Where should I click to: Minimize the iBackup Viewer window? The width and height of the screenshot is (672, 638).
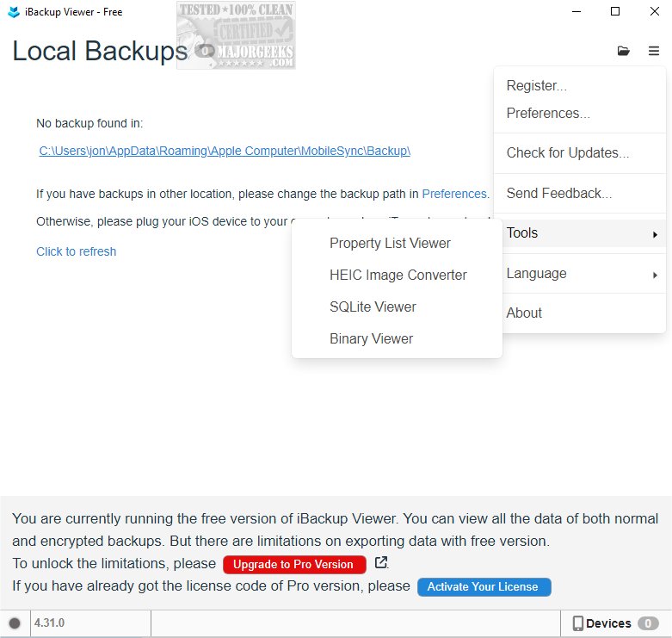[x=576, y=11]
